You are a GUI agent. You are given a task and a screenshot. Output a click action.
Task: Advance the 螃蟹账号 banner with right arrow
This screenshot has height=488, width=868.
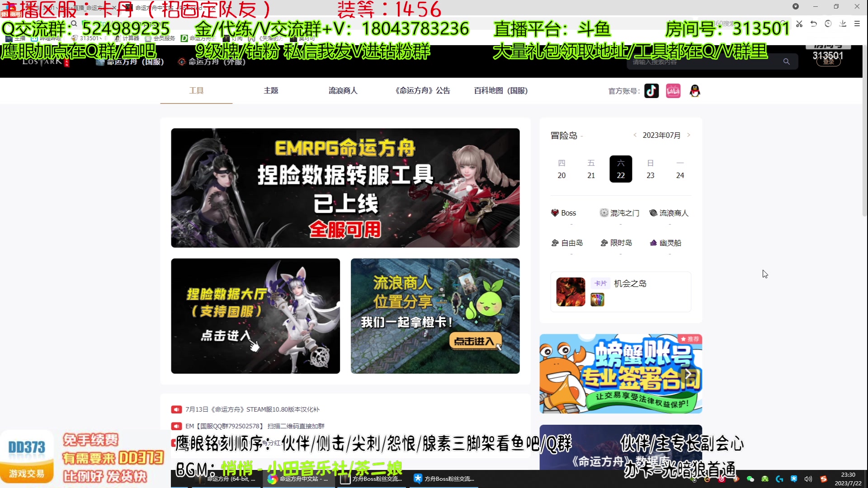pos(688,374)
